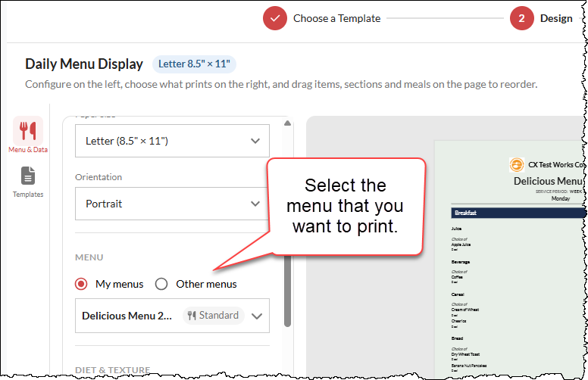588x380 pixels.
Task: Click the Breakfast section header in preview
Action: coord(518,213)
